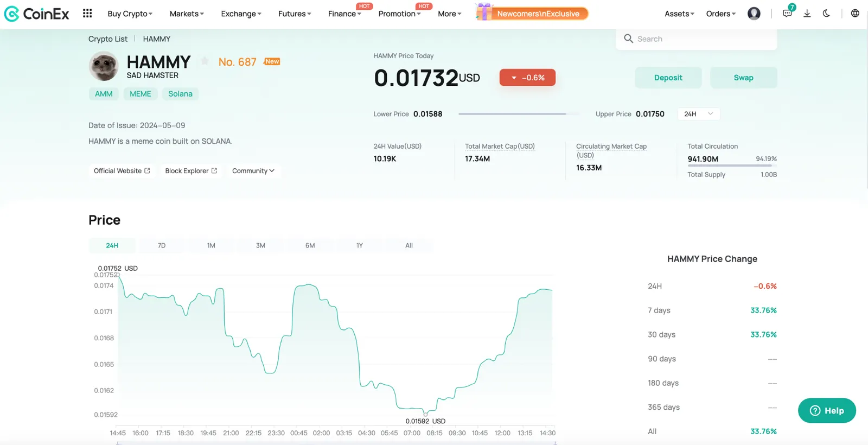Show All time price chart

click(409, 245)
